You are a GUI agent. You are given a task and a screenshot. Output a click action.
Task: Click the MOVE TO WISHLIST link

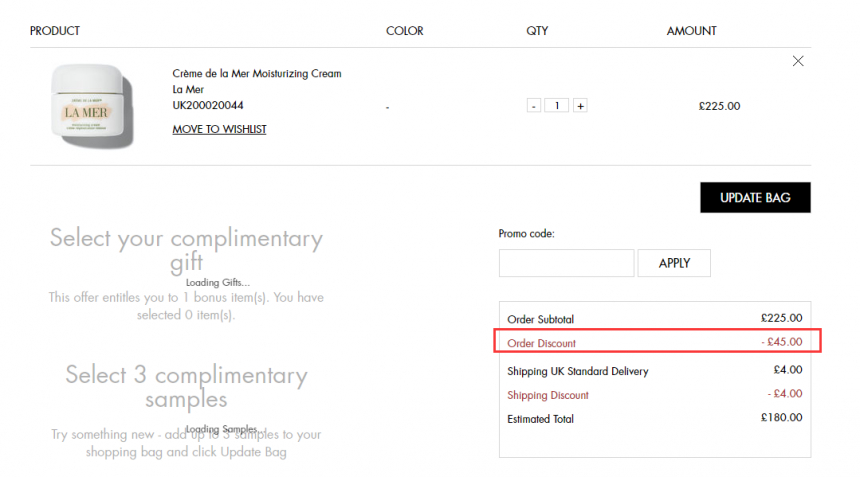[x=219, y=129]
